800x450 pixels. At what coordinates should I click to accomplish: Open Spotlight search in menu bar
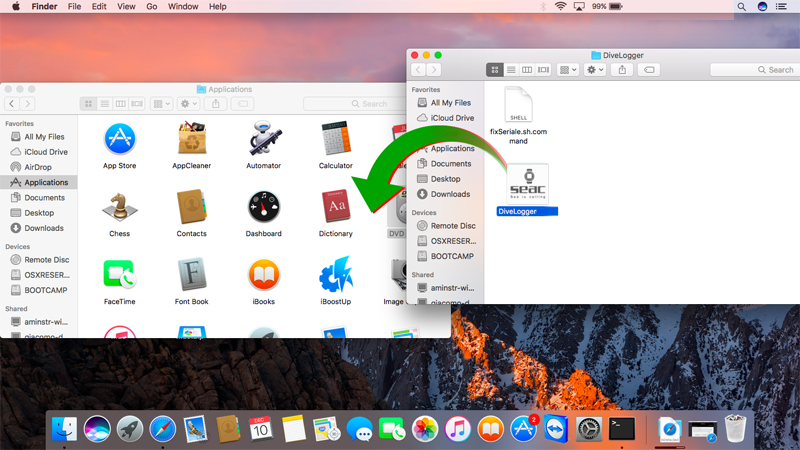coord(741,7)
